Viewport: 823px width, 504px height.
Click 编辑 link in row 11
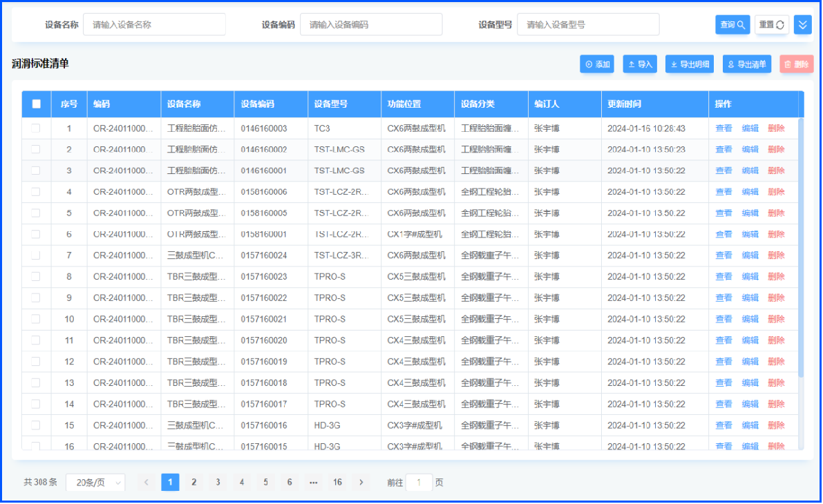click(x=750, y=340)
